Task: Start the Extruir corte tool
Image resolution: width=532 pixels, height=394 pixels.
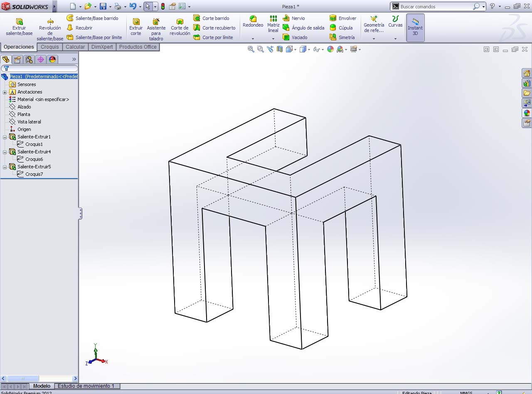Action: (x=136, y=27)
